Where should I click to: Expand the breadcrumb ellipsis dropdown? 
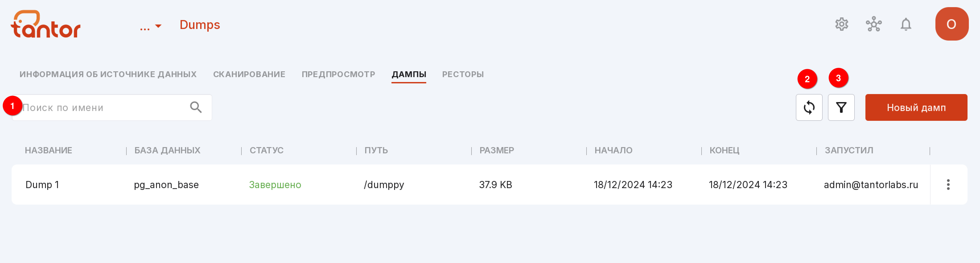click(x=151, y=26)
